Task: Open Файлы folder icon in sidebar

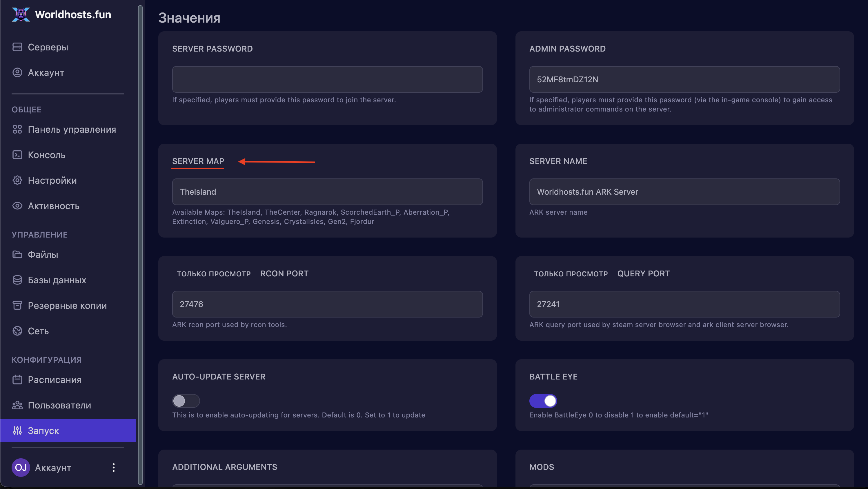Action: coord(17,255)
